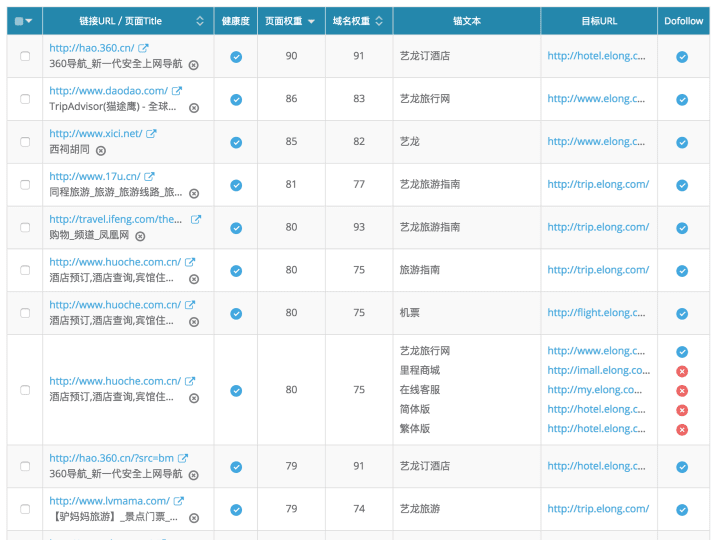The image size is (720, 540).
Task: Check the huoche.com.cn row with 旅游指南 anchor
Action: point(25,270)
